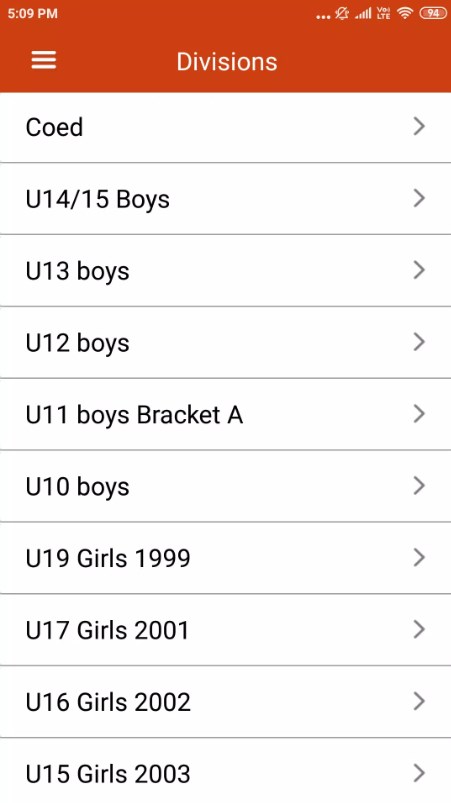
Task: Select the U19 Girls 1999 division
Action: click(x=225, y=558)
